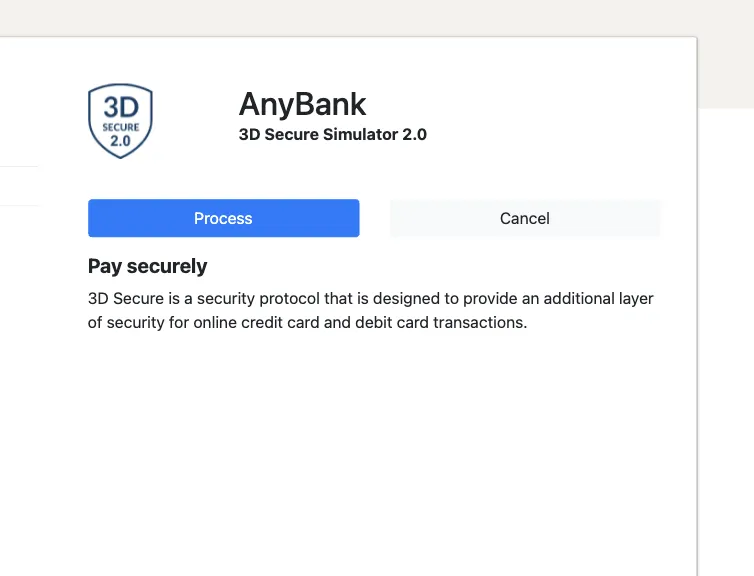This screenshot has width=754, height=576.
Task: Click the 3D Secure description paragraph
Action: pyautogui.click(x=370, y=311)
